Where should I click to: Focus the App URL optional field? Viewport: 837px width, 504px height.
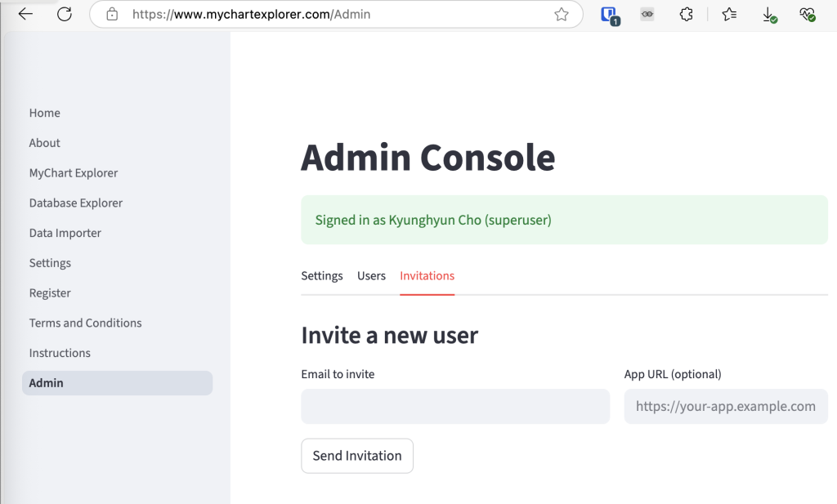click(725, 406)
